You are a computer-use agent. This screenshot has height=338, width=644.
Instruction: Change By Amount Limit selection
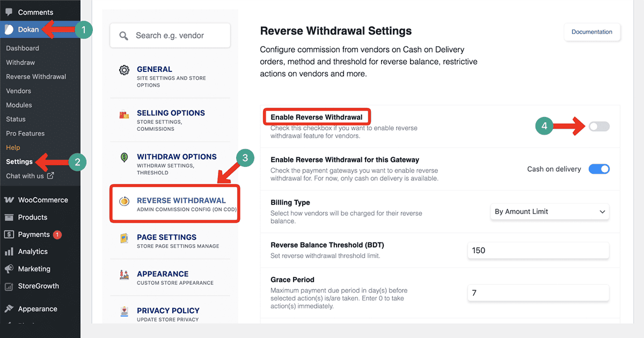tap(549, 211)
